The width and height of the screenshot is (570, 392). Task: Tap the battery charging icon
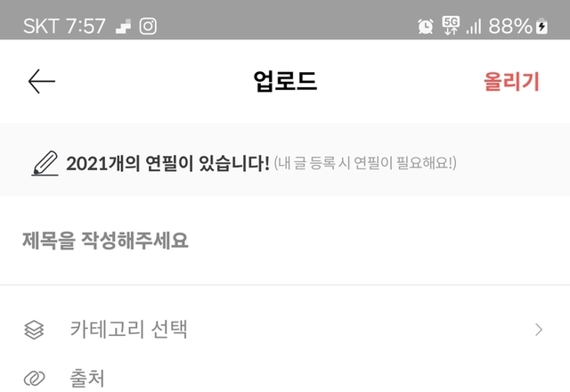542,26
